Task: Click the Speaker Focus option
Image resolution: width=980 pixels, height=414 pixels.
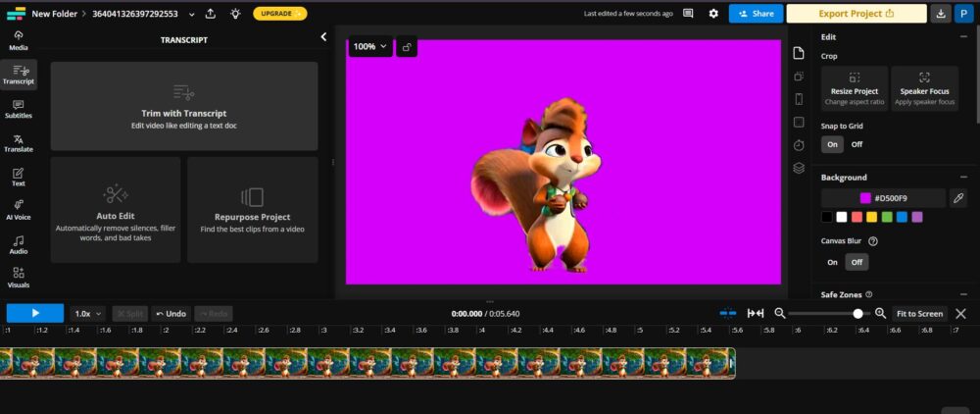Action: (x=924, y=89)
